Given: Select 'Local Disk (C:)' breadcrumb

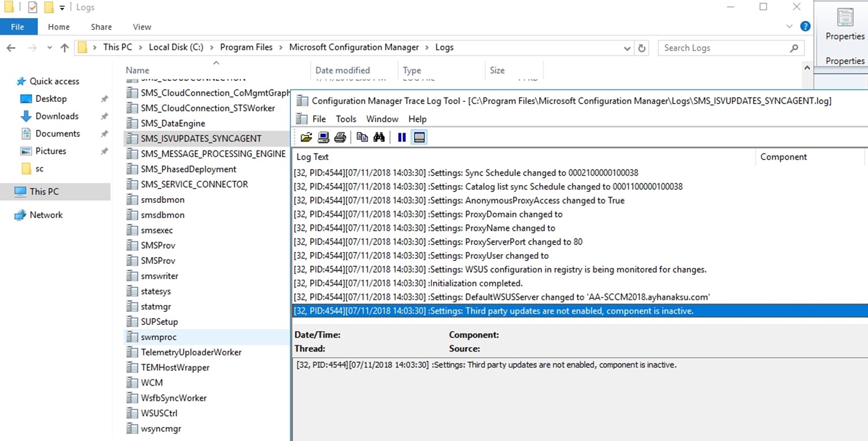Looking at the screenshot, I should click(176, 48).
